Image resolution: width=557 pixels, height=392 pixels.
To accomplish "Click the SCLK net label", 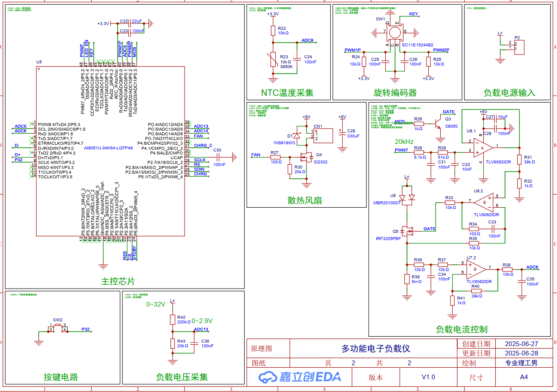I will coord(200,160).
